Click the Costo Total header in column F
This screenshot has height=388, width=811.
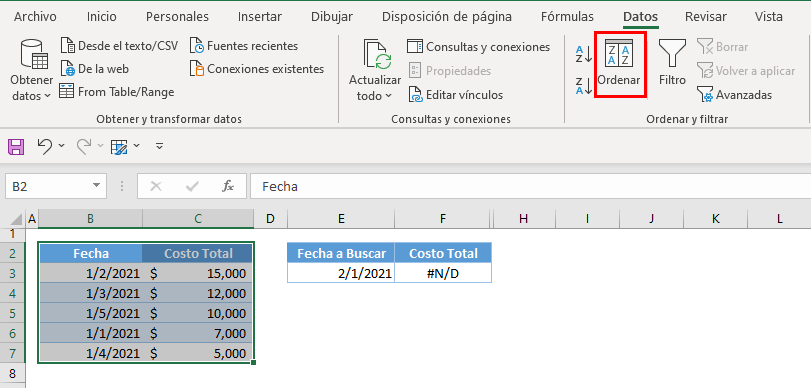[x=443, y=253]
